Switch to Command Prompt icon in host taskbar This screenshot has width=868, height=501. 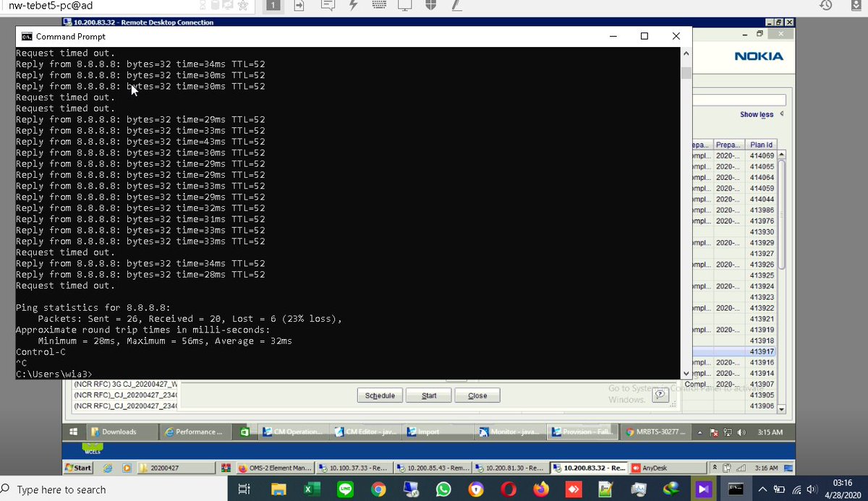pos(735,489)
